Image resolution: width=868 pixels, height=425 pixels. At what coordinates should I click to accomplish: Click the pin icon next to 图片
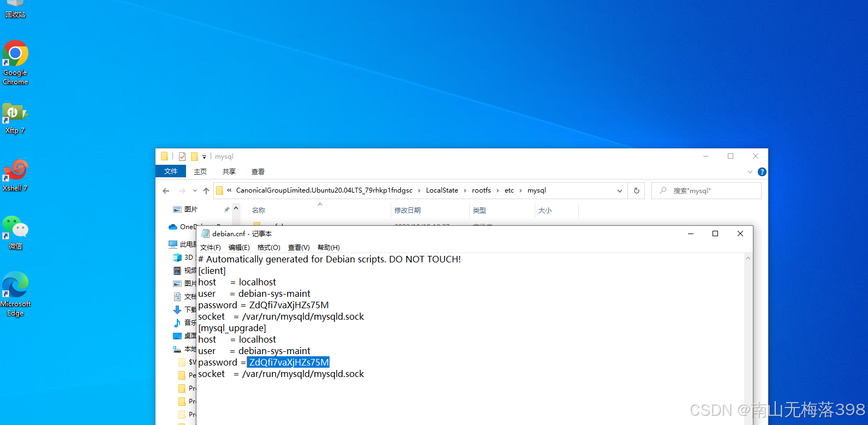click(x=226, y=209)
